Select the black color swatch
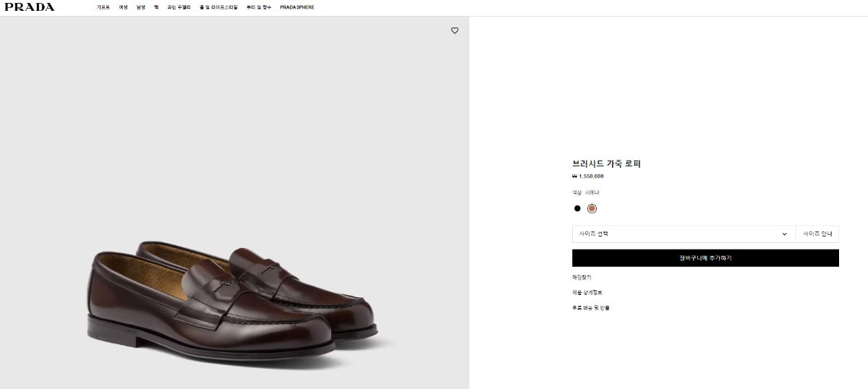The width and height of the screenshot is (868, 389). click(577, 208)
